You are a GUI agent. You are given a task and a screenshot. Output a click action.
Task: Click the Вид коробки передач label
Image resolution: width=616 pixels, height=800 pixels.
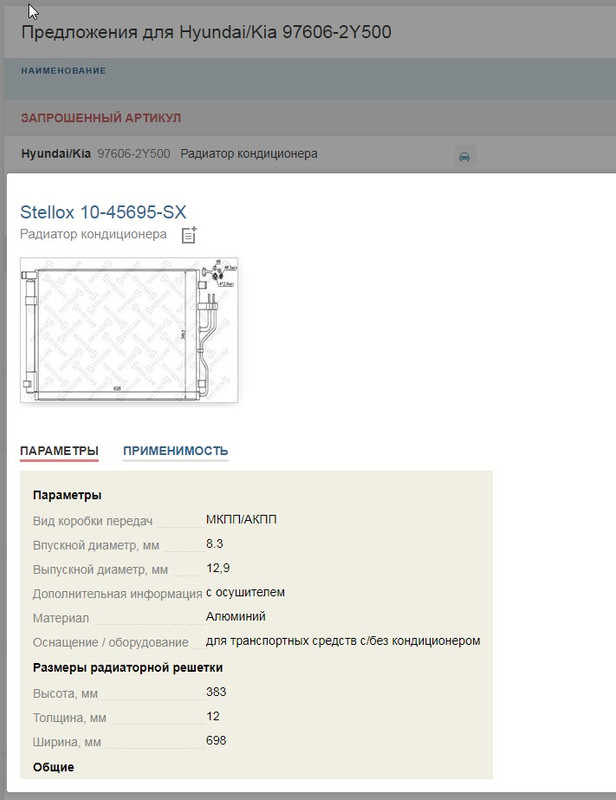(93, 521)
